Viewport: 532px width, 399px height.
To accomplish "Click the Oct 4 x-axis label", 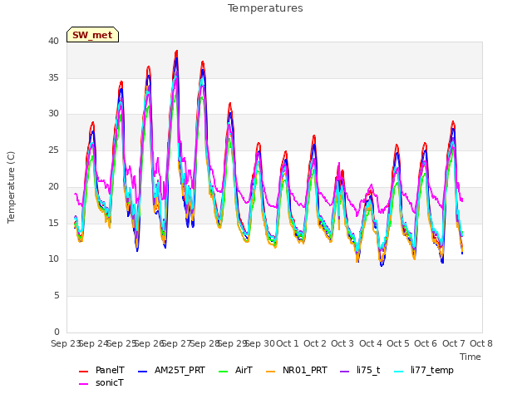I will pyautogui.click(x=371, y=343).
